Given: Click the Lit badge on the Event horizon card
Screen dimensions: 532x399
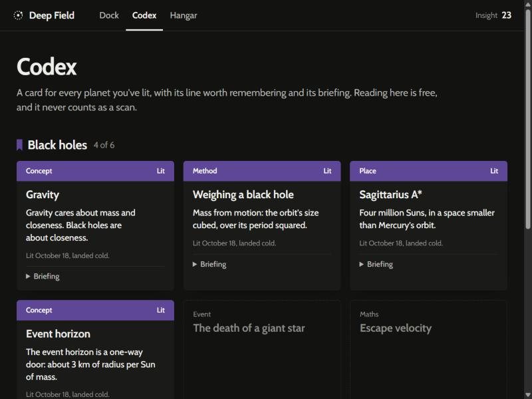Looking at the screenshot, I should tap(161, 310).
